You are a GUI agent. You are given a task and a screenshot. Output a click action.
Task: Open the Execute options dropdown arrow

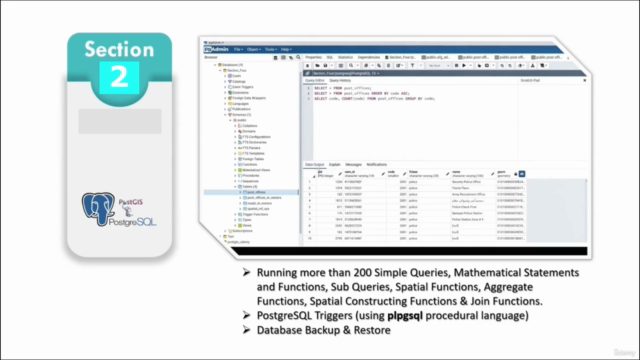[x=470, y=66]
